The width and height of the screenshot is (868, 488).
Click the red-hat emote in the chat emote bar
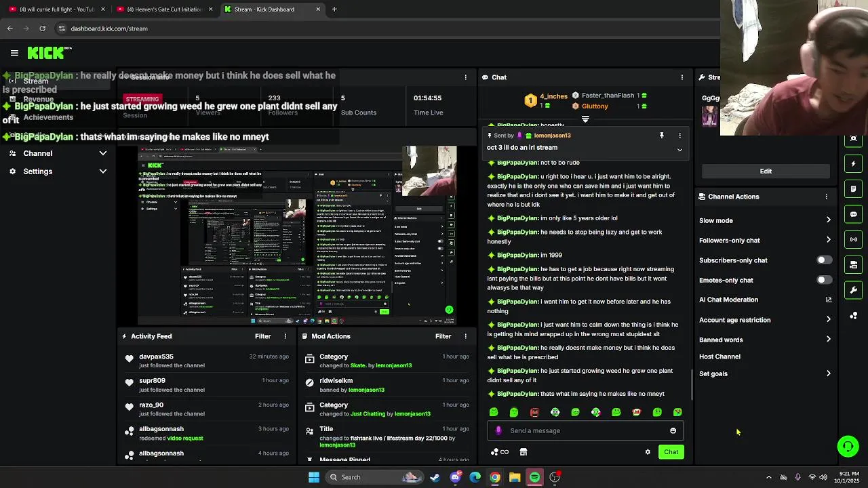[637, 412]
